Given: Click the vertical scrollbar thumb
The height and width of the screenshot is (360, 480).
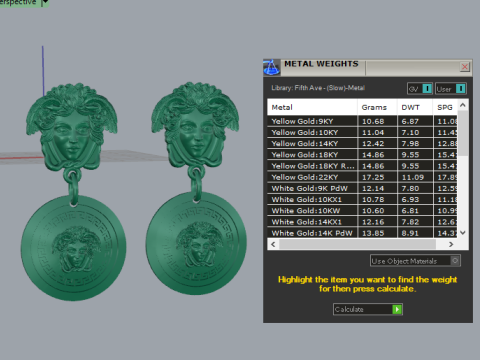Looking at the screenshot, I should coord(463,133).
